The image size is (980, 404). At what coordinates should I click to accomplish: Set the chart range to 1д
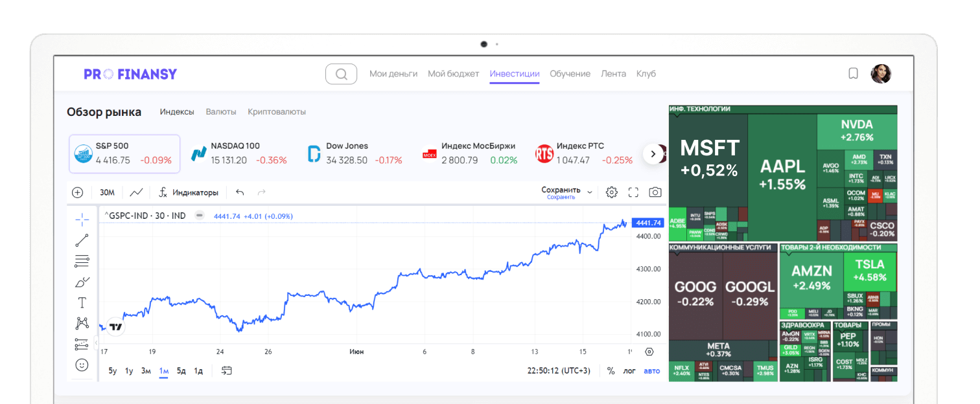coord(198,371)
